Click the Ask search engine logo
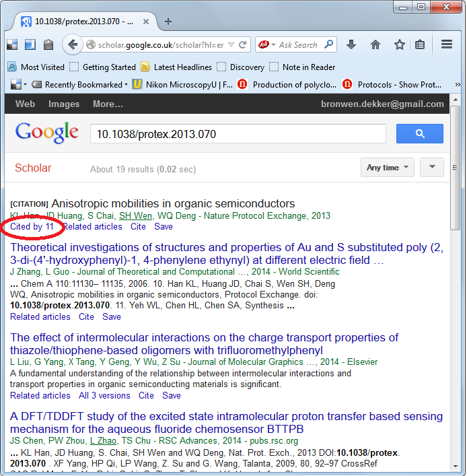 264,44
